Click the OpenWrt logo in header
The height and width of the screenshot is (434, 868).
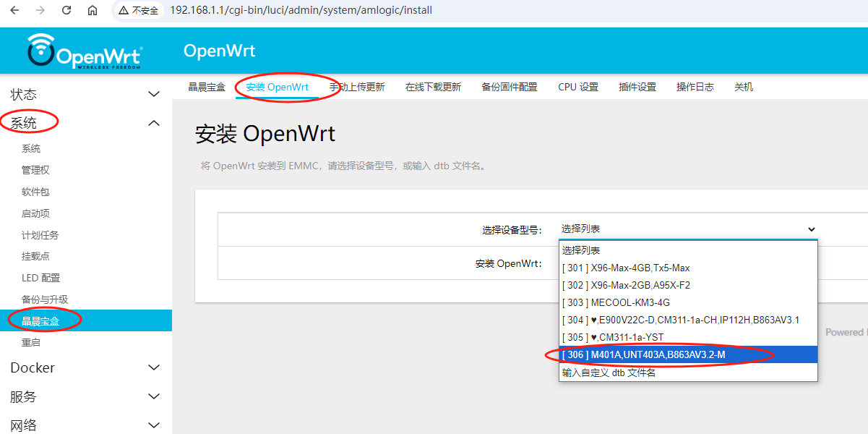click(85, 51)
